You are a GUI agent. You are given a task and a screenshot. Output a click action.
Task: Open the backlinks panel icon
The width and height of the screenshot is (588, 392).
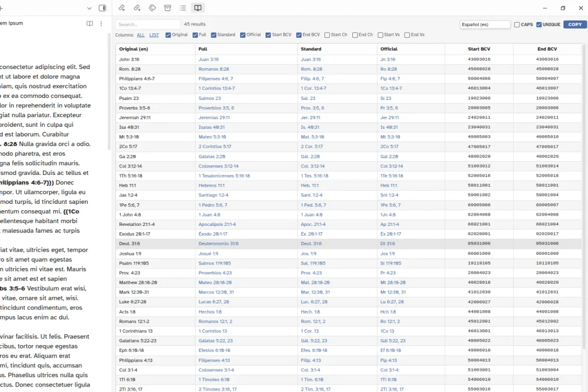tap(122, 8)
